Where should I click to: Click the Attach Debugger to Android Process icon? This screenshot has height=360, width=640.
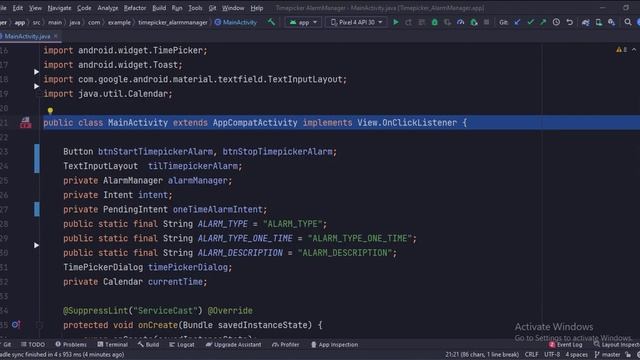[473, 22]
